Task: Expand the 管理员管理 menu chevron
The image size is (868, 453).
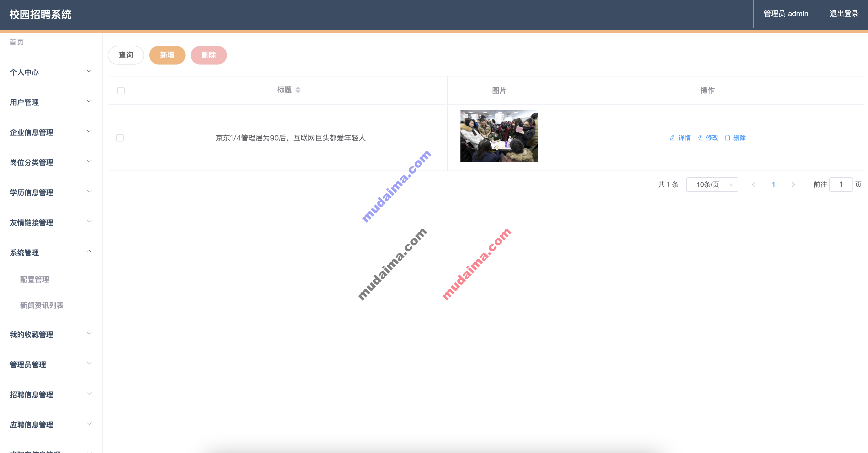Action: (x=89, y=363)
